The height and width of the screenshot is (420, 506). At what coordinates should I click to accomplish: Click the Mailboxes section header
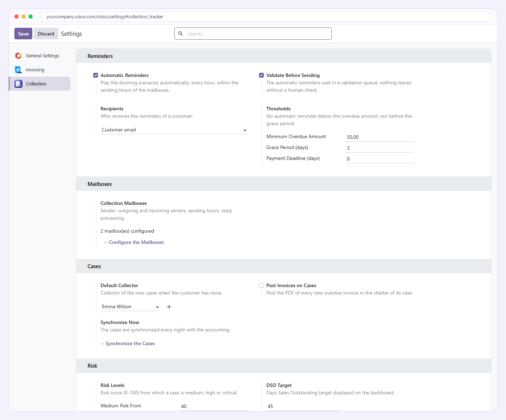(x=284, y=184)
